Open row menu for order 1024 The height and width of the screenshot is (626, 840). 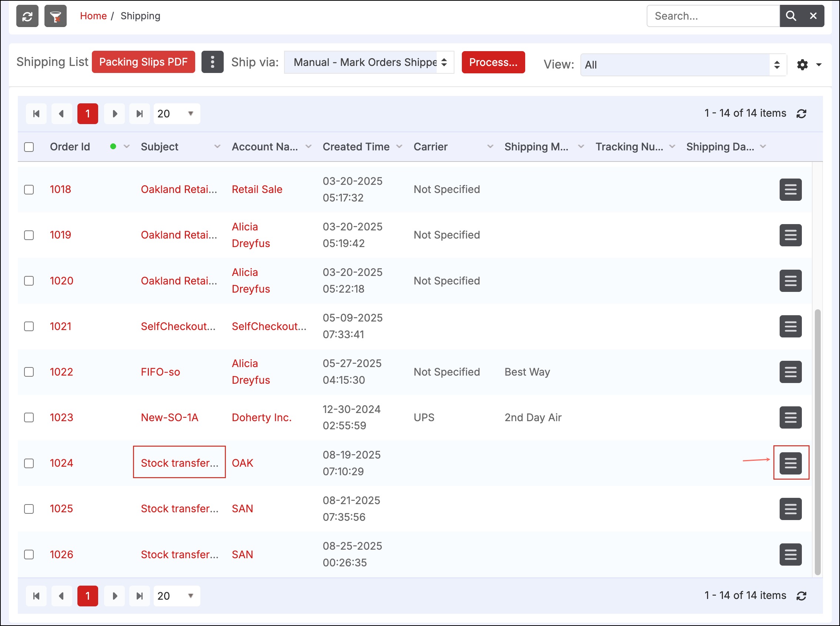[791, 463]
